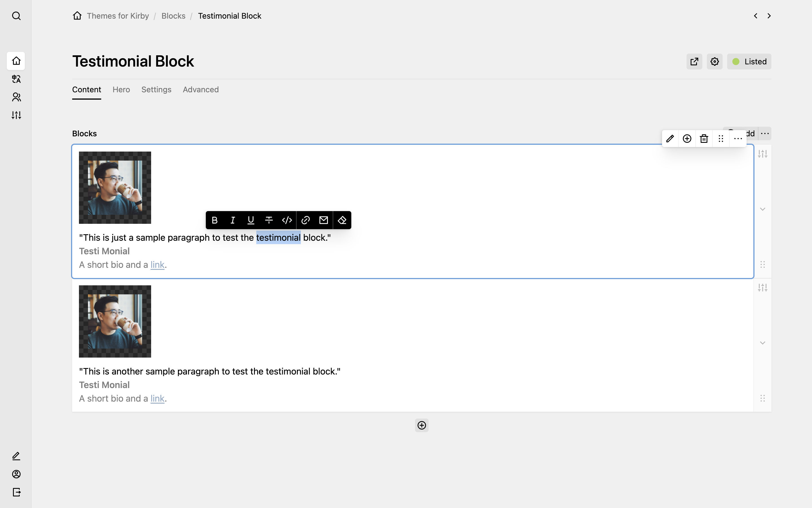Apply underline formatting

click(x=251, y=220)
